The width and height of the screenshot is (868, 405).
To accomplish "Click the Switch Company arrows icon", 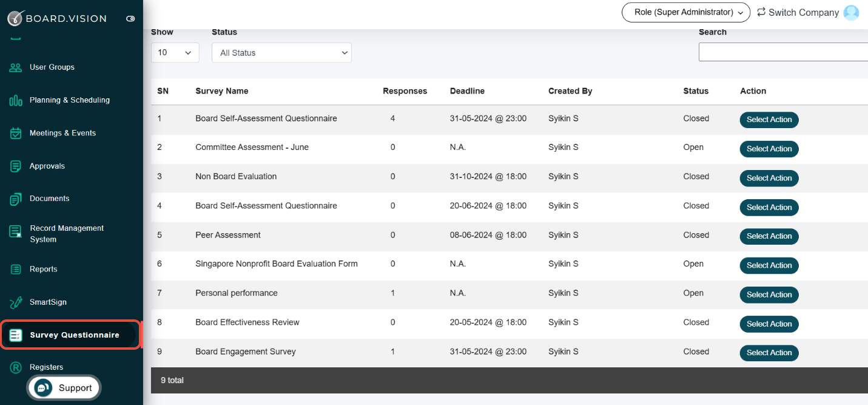I will pyautogui.click(x=761, y=12).
